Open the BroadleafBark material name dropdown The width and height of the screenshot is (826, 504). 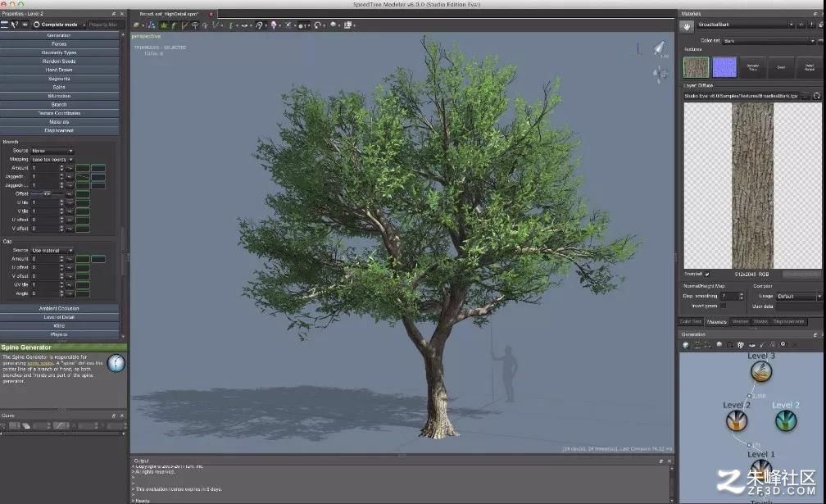click(x=745, y=25)
